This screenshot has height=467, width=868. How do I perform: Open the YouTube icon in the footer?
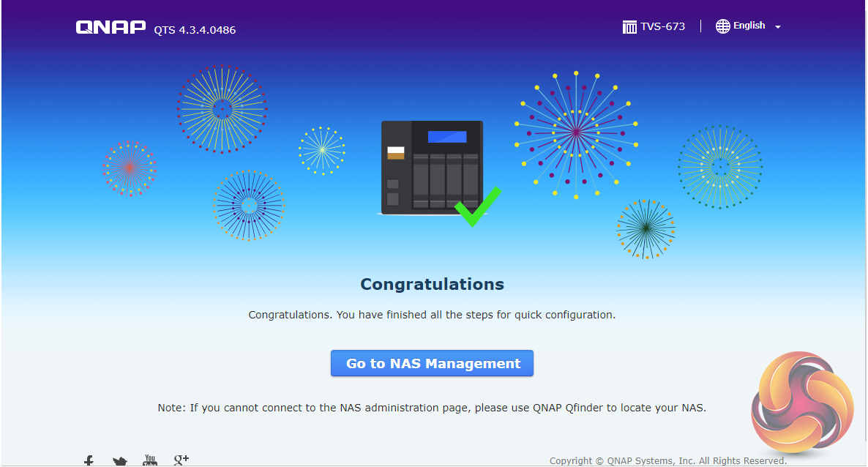click(150, 460)
